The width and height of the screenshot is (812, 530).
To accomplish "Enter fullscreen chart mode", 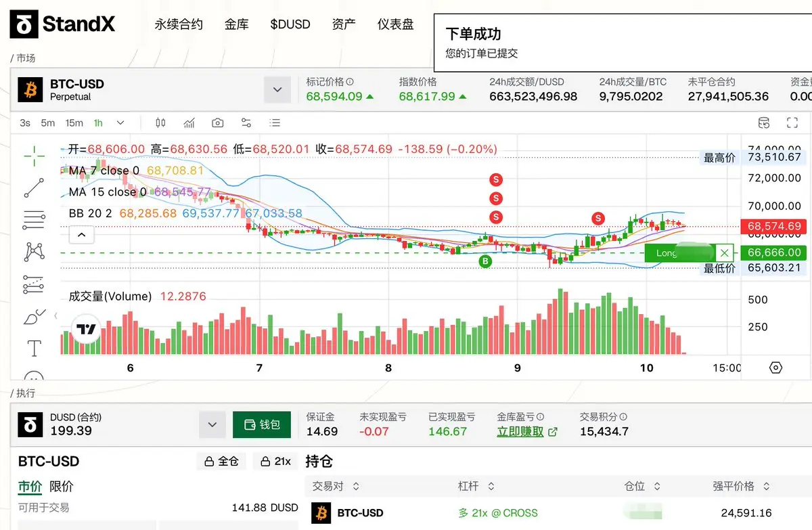I will (792, 123).
